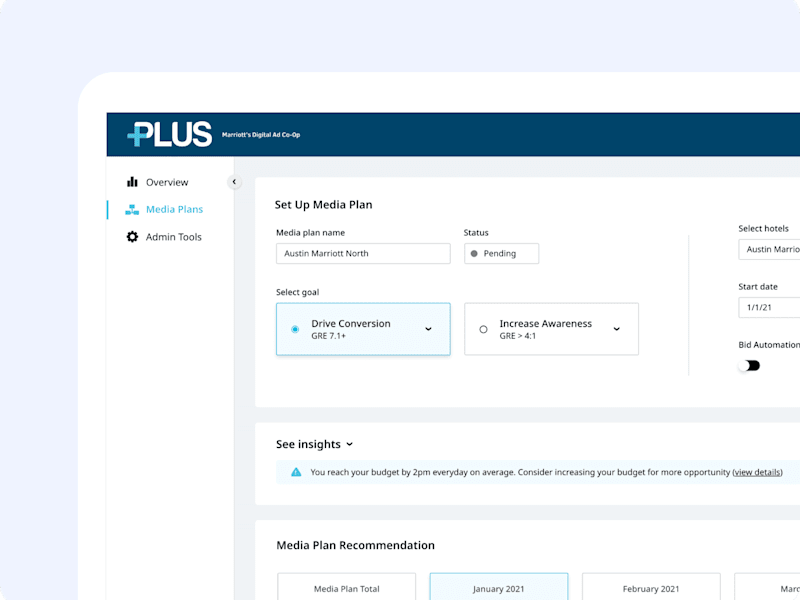Image resolution: width=800 pixels, height=600 pixels.
Task: Click the PLUS logo in the header
Action: coord(169,134)
